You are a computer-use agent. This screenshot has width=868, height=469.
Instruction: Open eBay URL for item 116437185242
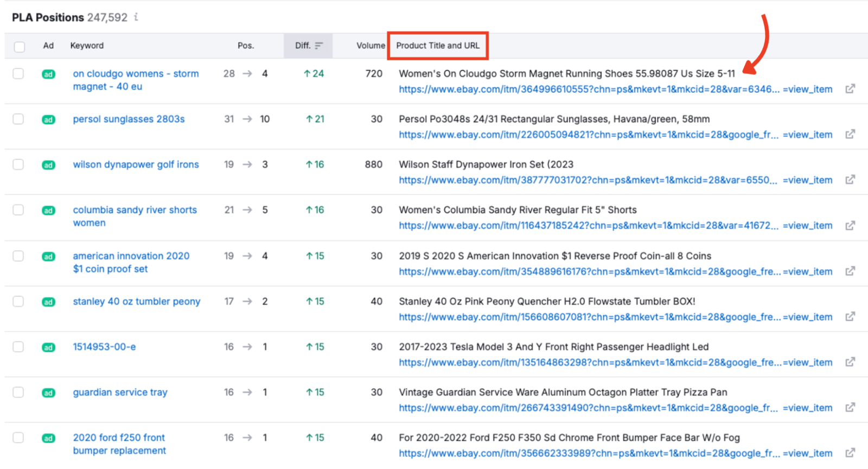pyautogui.click(x=615, y=226)
